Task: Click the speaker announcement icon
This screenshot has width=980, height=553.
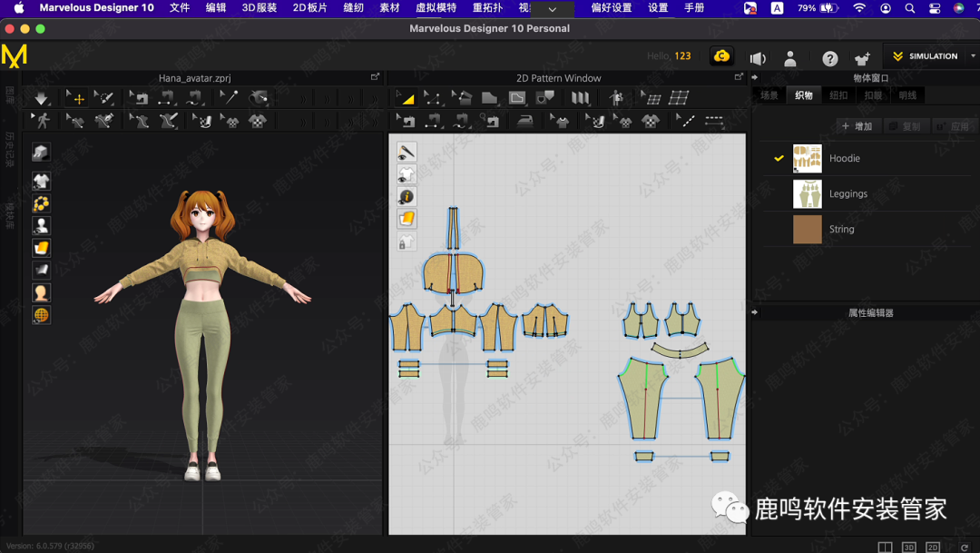Action: coord(758,58)
